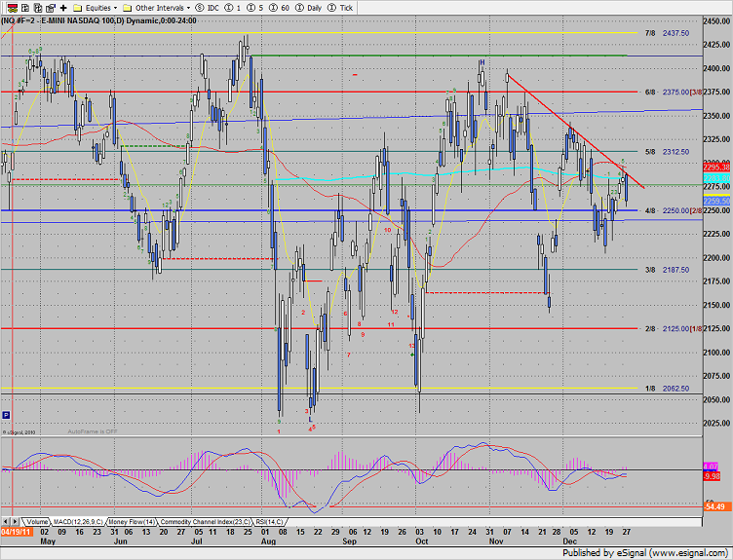Click the magenta 4.07 MACD value marker

pyautogui.click(x=711, y=467)
